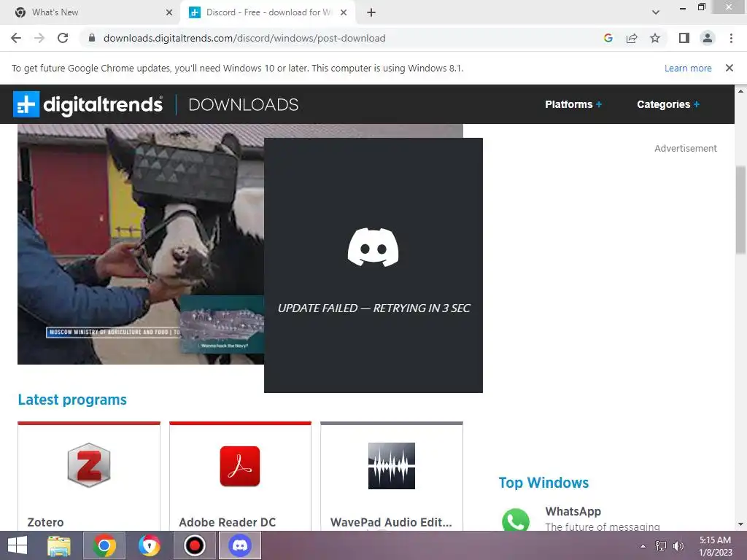Select the Discord - Free download tab
This screenshot has width=747, height=560.
click(268, 12)
